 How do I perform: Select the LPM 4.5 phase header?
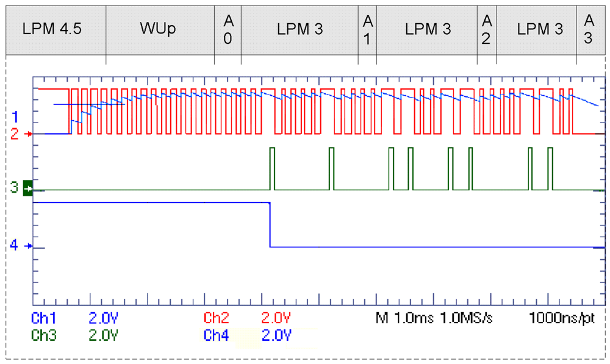(x=52, y=29)
